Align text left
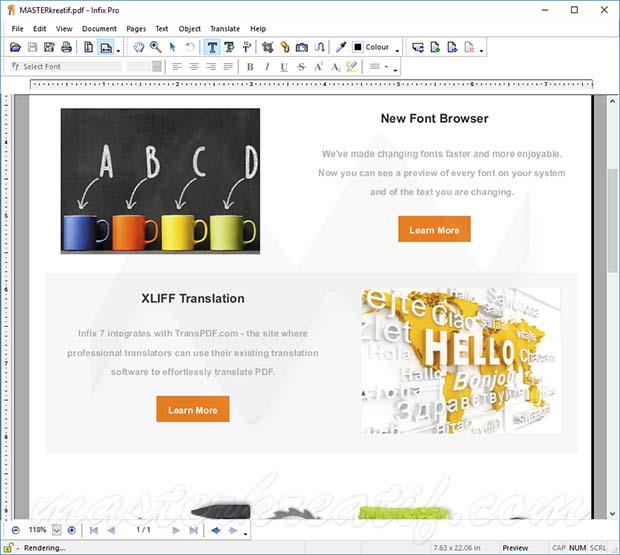The height and width of the screenshot is (555, 620). pos(177,67)
